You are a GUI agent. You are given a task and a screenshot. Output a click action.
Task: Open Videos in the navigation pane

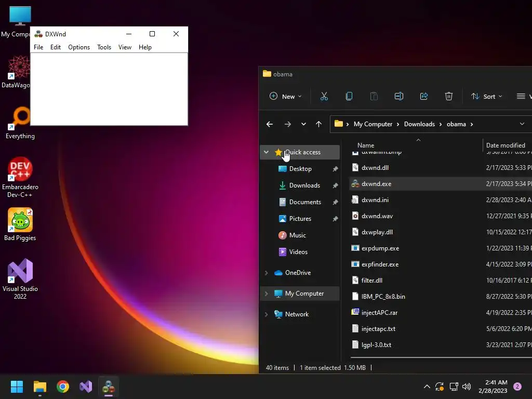pos(298,252)
